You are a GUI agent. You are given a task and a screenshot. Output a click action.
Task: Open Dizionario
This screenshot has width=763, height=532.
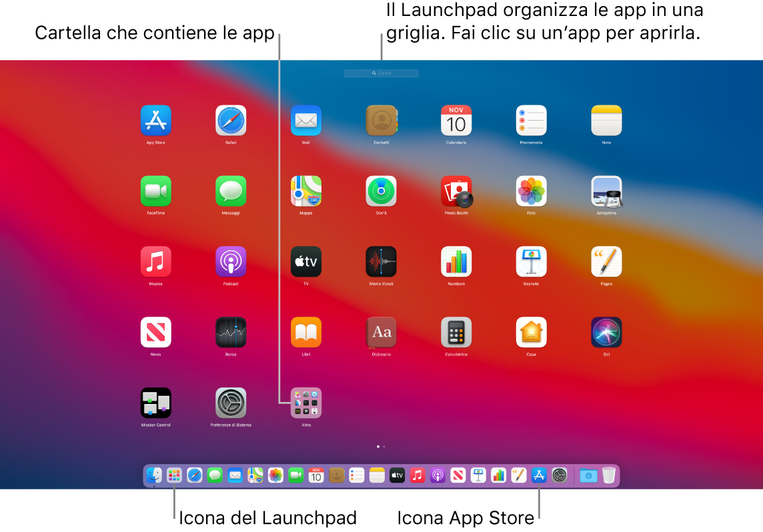381,332
